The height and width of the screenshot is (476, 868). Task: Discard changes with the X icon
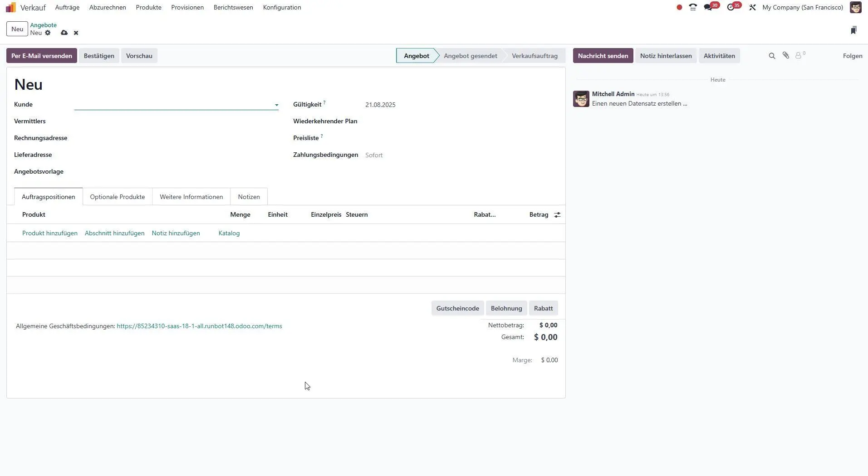click(76, 33)
